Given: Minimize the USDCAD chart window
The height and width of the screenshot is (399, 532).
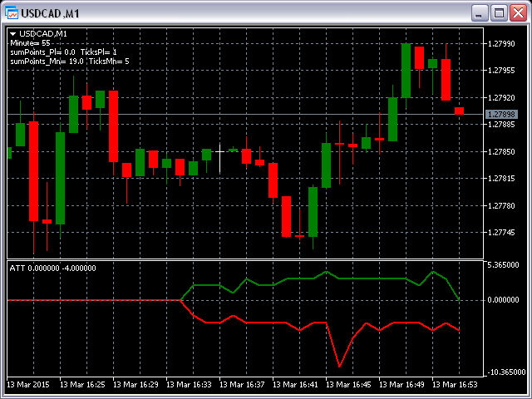Looking at the screenshot, I should pos(479,12).
